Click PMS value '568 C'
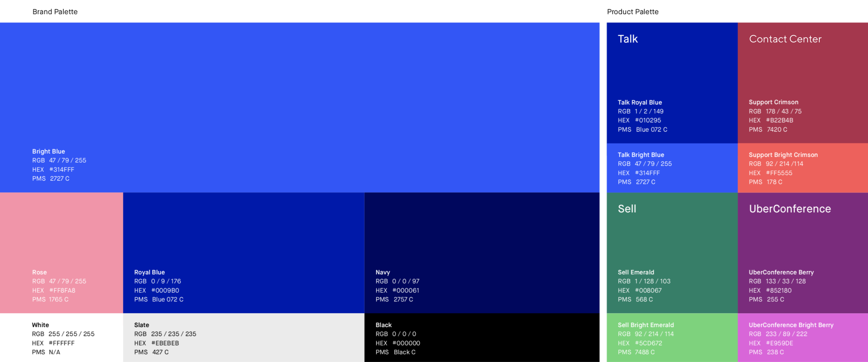Image resolution: width=868 pixels, height=362 pixels. (644, 300)
